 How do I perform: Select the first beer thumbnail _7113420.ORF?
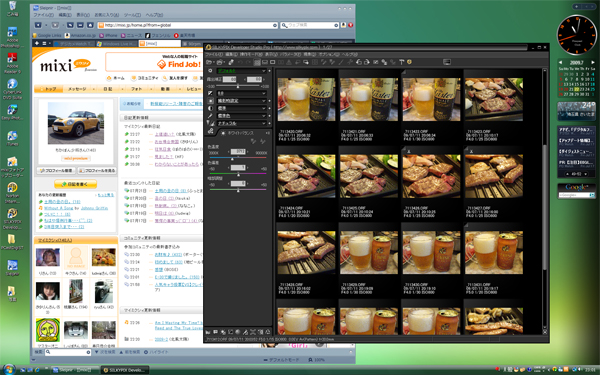pyautogui.click(x=306, y=99)
